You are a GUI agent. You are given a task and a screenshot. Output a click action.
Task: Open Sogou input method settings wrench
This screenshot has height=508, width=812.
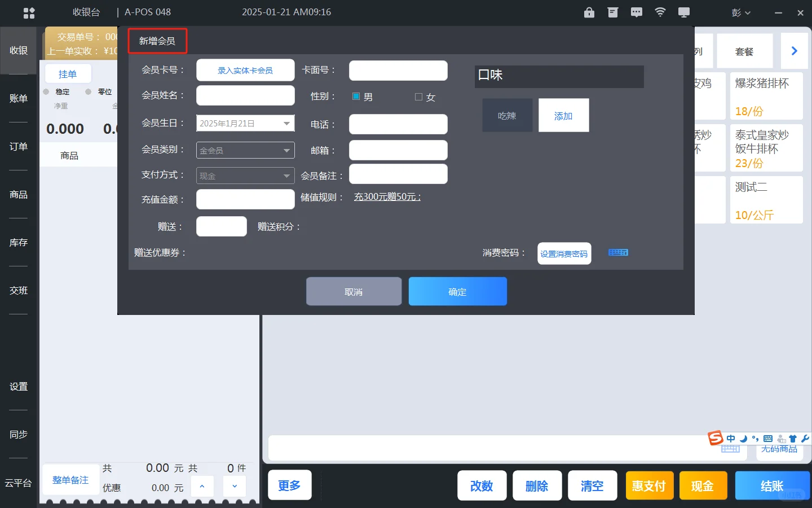pos(806,438)
